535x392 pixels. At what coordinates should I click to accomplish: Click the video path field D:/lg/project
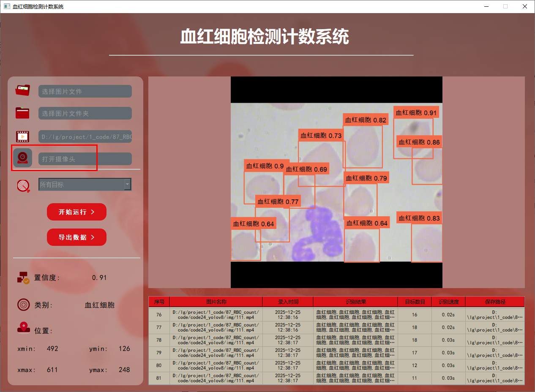[85, 136]
